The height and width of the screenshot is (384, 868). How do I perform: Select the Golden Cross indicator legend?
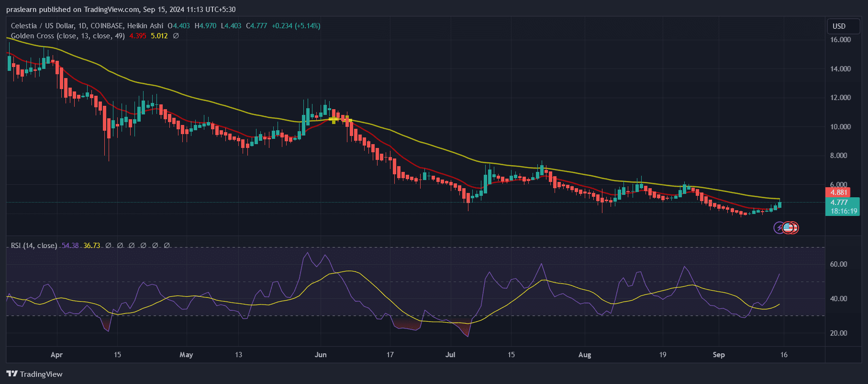pyautogui.click(x=67, y=36)
